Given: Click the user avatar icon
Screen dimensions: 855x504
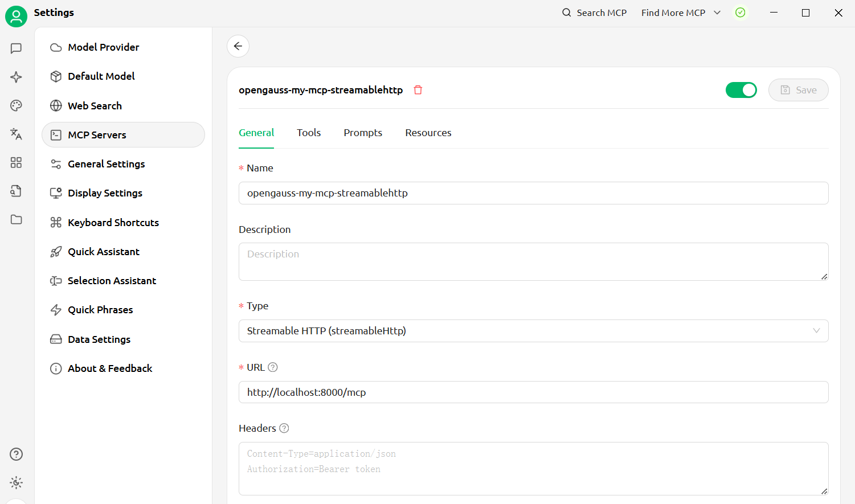Looking at the screenshot, I should (16, 16).
